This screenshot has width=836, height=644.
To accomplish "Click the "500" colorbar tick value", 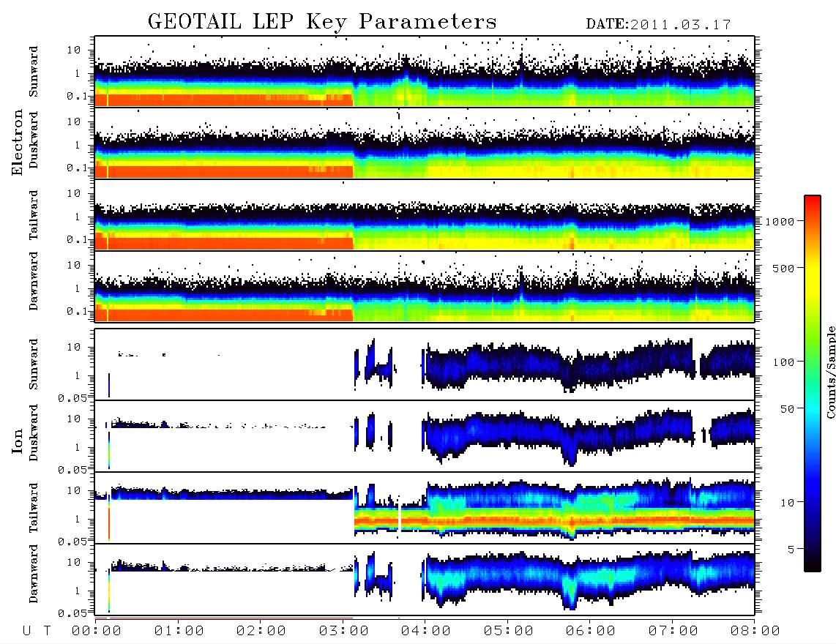I will [x=783, y=269].
